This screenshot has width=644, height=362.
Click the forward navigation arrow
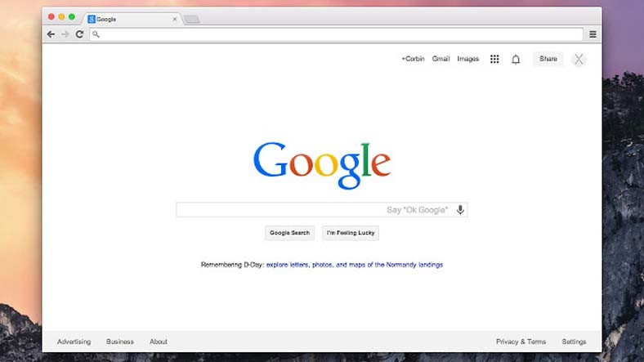(65, 34)
